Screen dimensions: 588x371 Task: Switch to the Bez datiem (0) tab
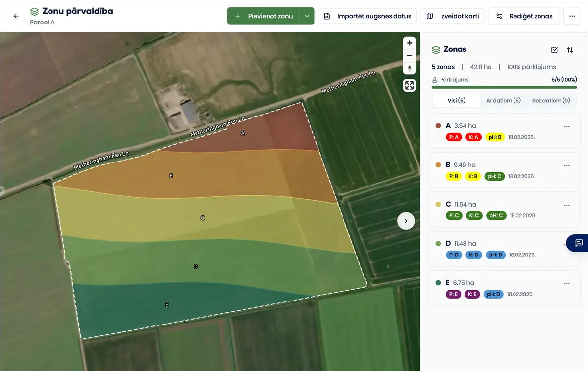[551, 101]
